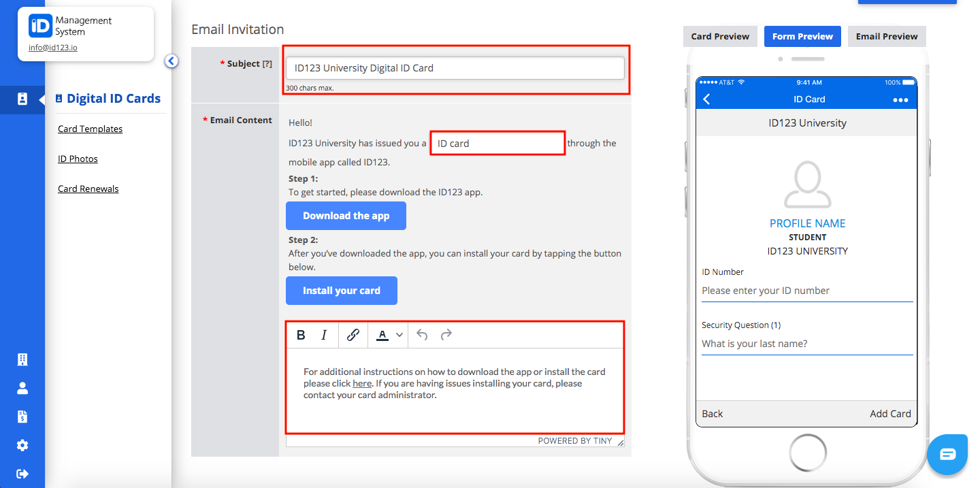
Task: Insert a link using the editor toolbar
Action: pyautogui.click(x=353, y=335)
